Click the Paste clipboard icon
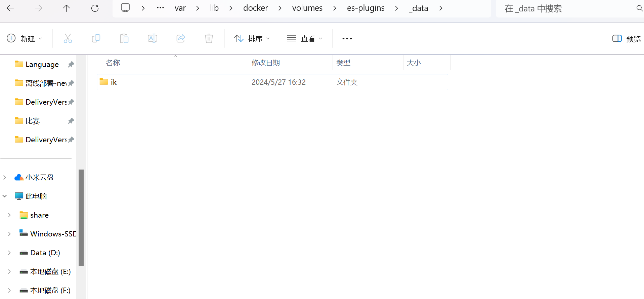This screenshot has width=644, height=299. pyautogui.click(x=124, y=39)
